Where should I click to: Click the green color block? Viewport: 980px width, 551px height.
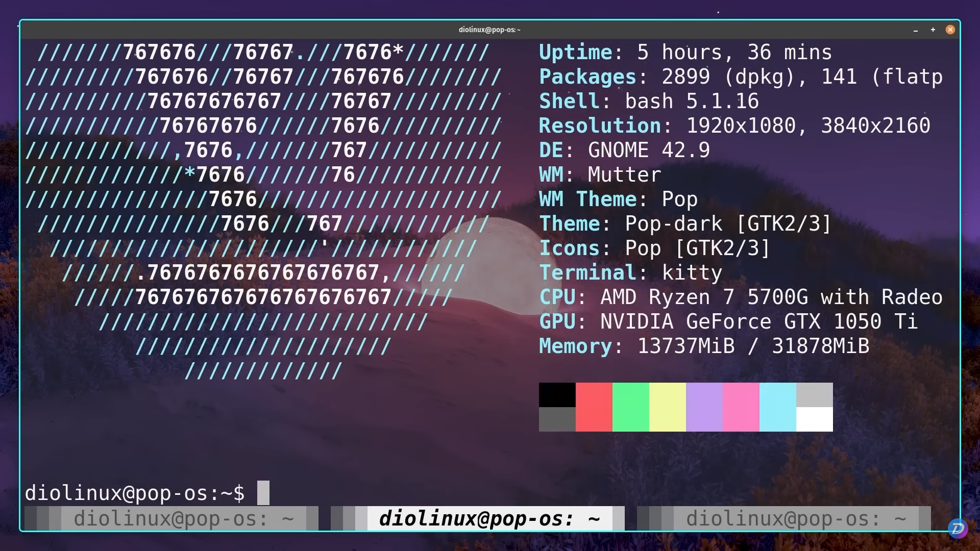[x=630, y=407]
